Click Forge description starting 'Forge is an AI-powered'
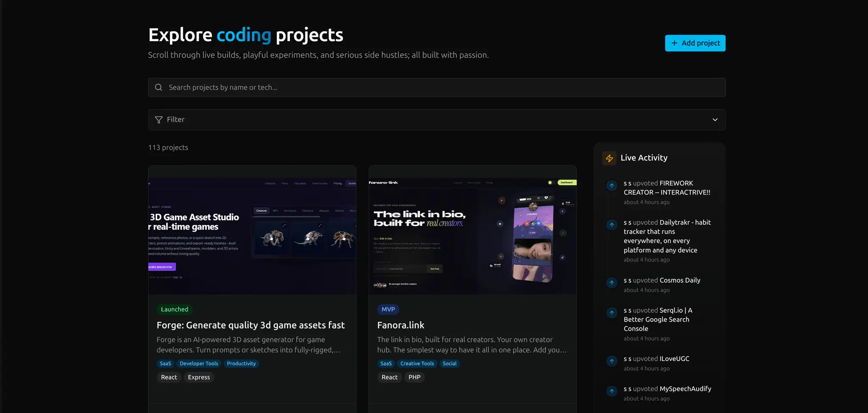The image size is (868, 413). (x=248, y=345)
